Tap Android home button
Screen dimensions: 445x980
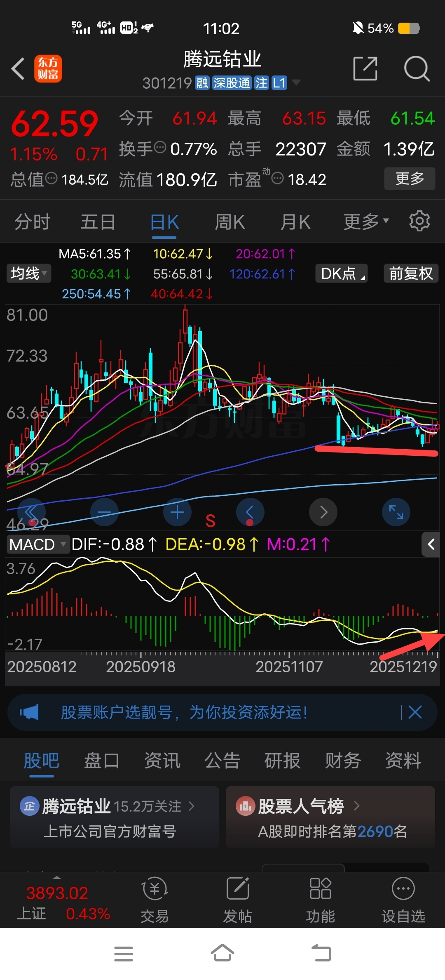pyautogui.click(x=222, y=953)
